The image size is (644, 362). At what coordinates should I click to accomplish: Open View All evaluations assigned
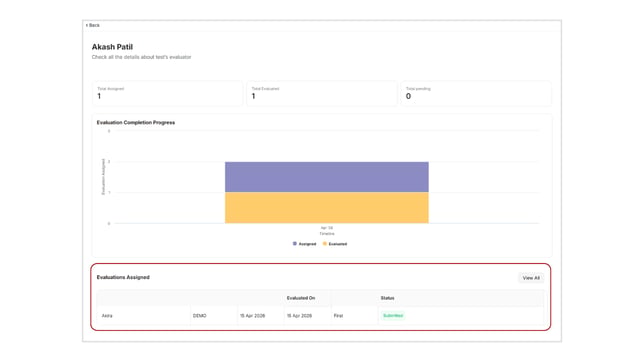pyautogui.click(x=531, y=278)
